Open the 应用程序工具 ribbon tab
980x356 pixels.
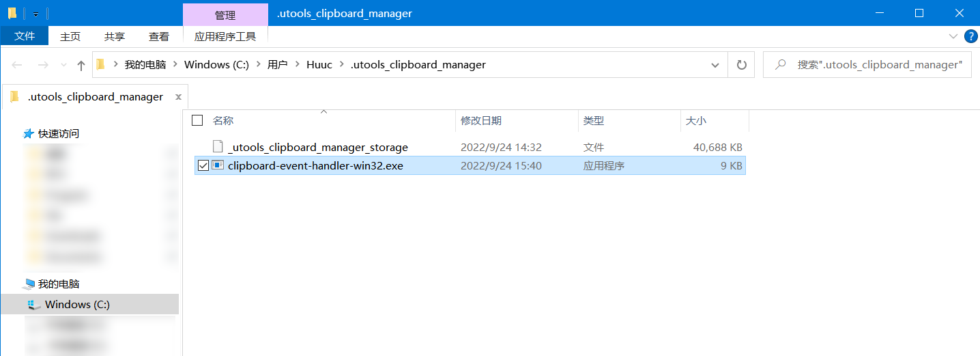click(x=225, y=36)
